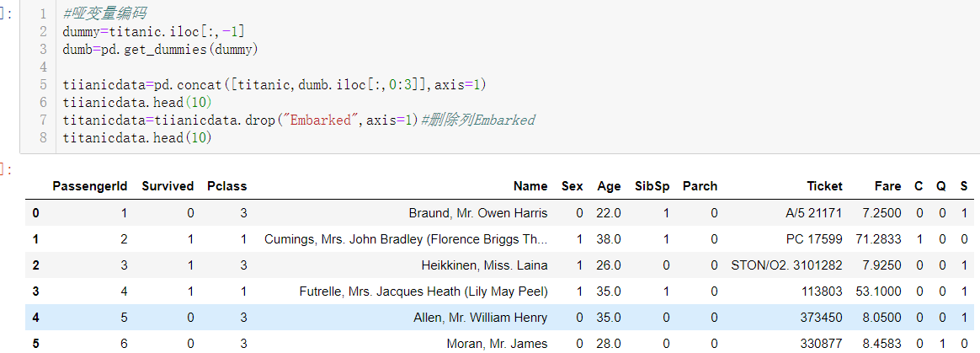980x353 pixels.
Task: Click the Embarked string in drop call
Action: 322,120
